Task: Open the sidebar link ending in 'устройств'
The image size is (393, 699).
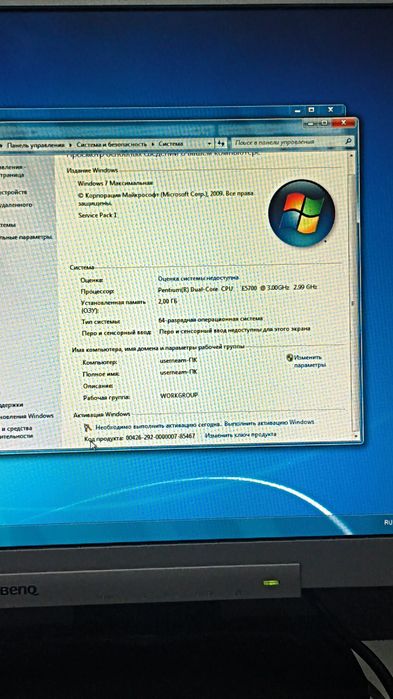Action: 13,192
